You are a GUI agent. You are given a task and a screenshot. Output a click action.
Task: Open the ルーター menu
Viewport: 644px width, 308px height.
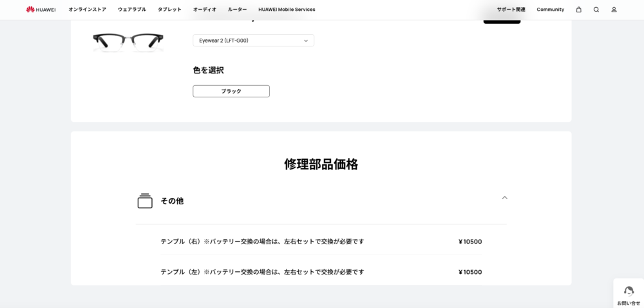(238, 10)
